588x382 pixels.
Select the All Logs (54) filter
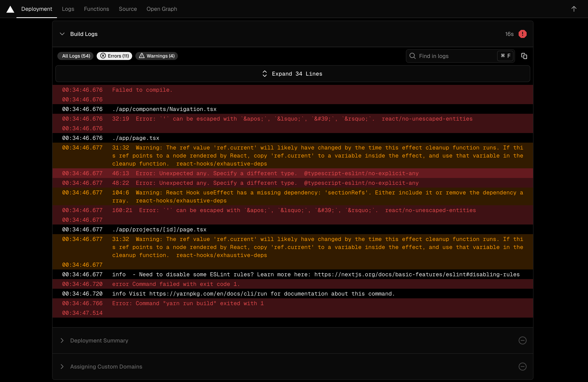click(76, 56)
